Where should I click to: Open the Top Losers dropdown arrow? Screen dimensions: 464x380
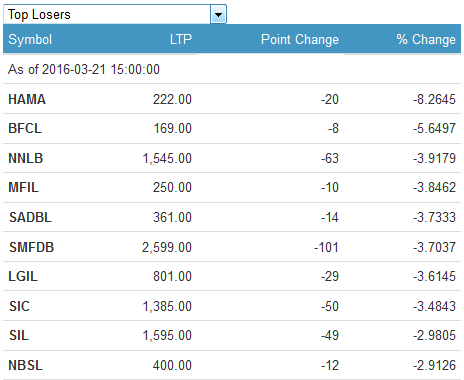(218, 15)
